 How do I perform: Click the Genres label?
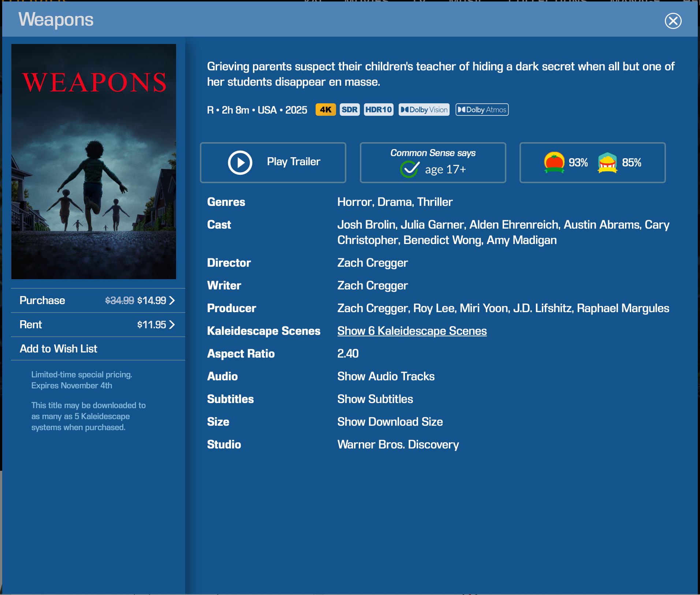(226, 202)
